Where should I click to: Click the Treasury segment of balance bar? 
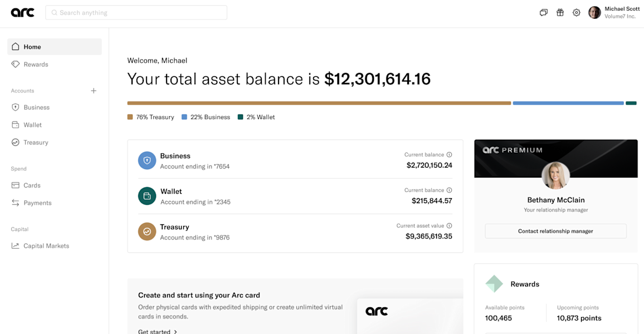(x=319, y=103)
